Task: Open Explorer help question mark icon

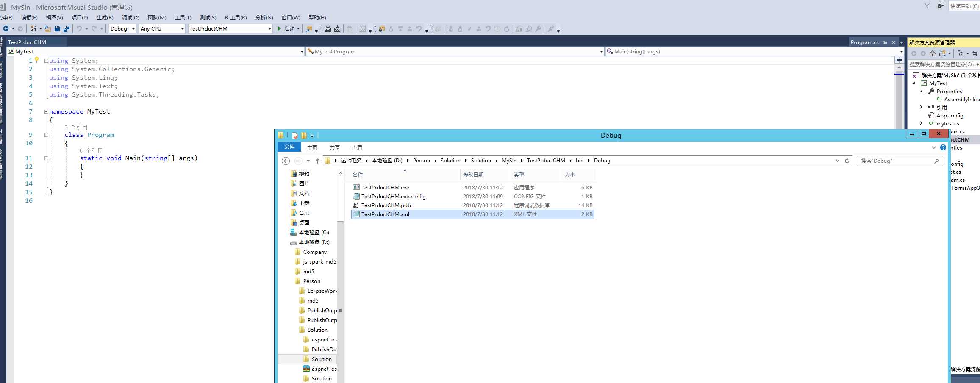Action: coord(943,147)
